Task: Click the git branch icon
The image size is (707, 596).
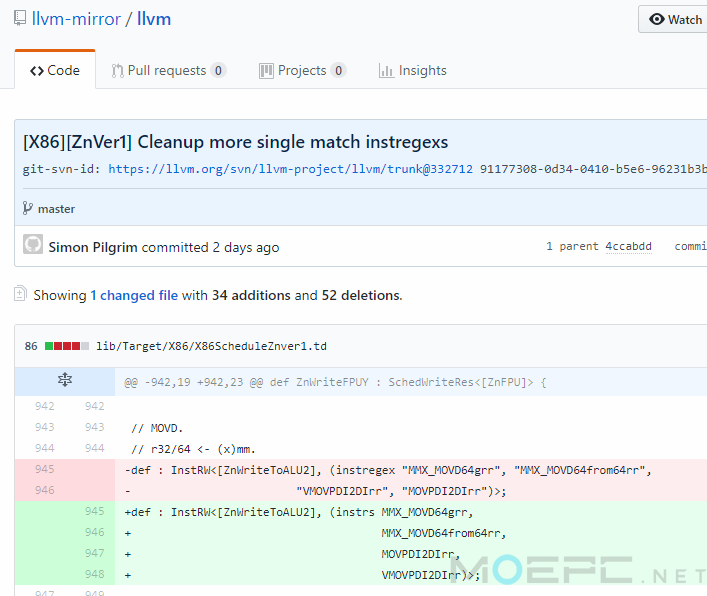Action: pos(28,208)
